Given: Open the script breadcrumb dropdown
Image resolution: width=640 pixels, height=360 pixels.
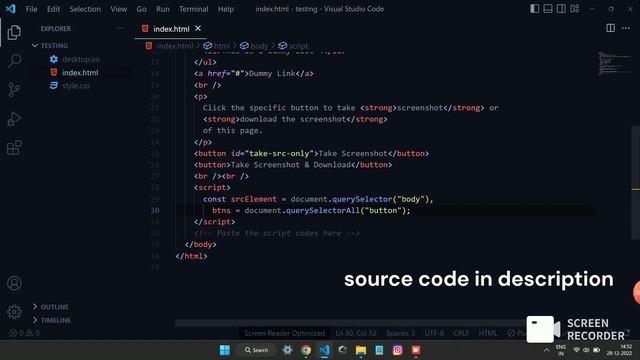Looking at the screenshot, I should coord(293,46).
